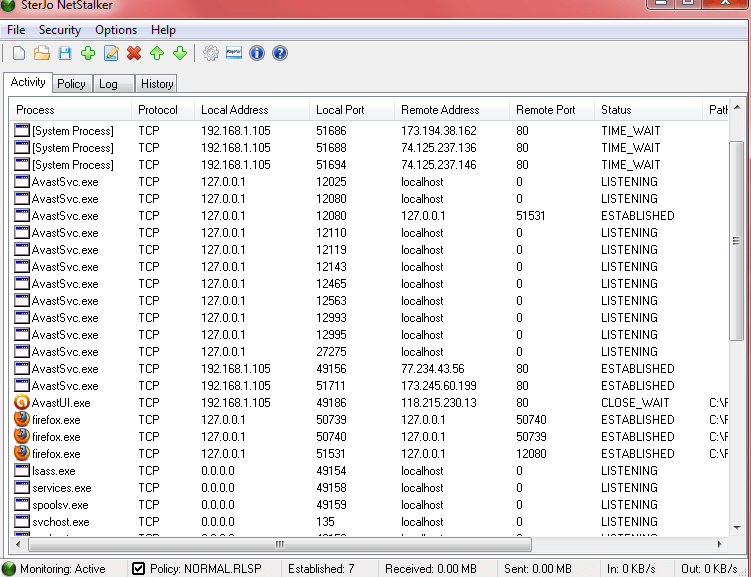Click the window icon of the spoolsv.exe row
The width and height of the screenshot is (751, 577).
tap(22, 505)
